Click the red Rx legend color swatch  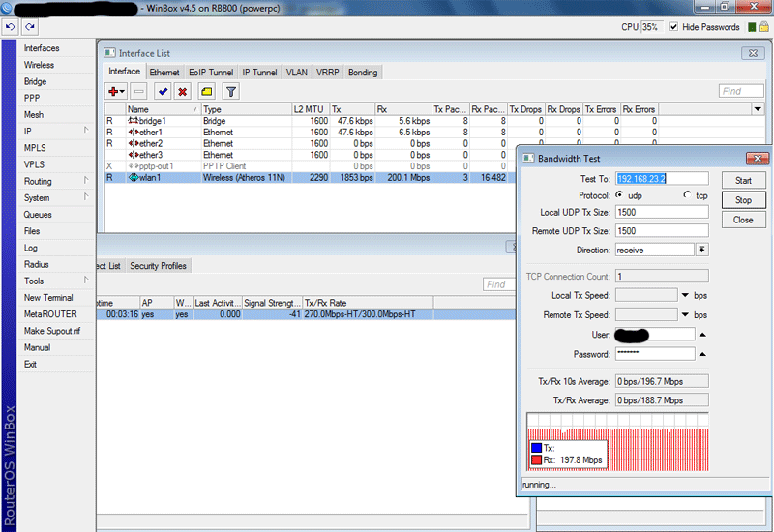point(537,460)
